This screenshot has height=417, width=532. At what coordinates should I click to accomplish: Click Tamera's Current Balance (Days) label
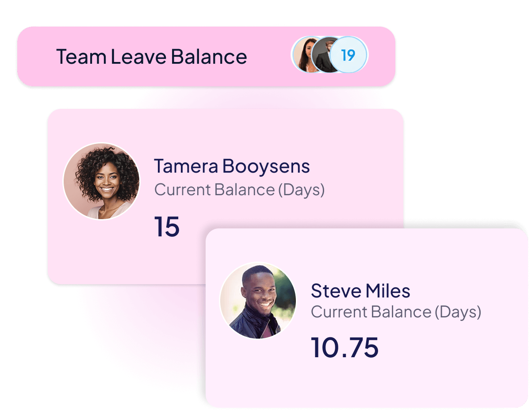[239, 190]
